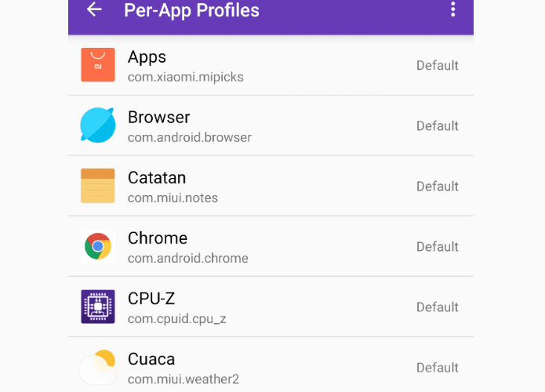
Task: Open the com.xiaomi.mipicks package entry
Action: tap(186, 77)
